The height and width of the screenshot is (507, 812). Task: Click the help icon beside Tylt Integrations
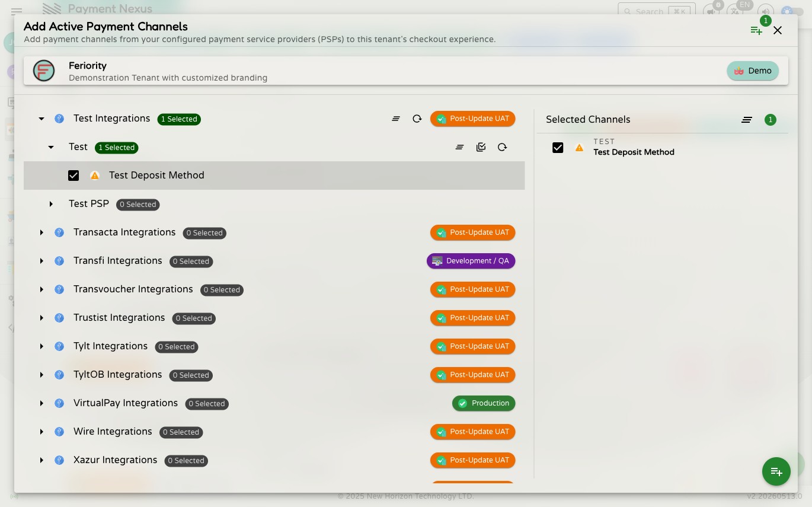(59, 346)
